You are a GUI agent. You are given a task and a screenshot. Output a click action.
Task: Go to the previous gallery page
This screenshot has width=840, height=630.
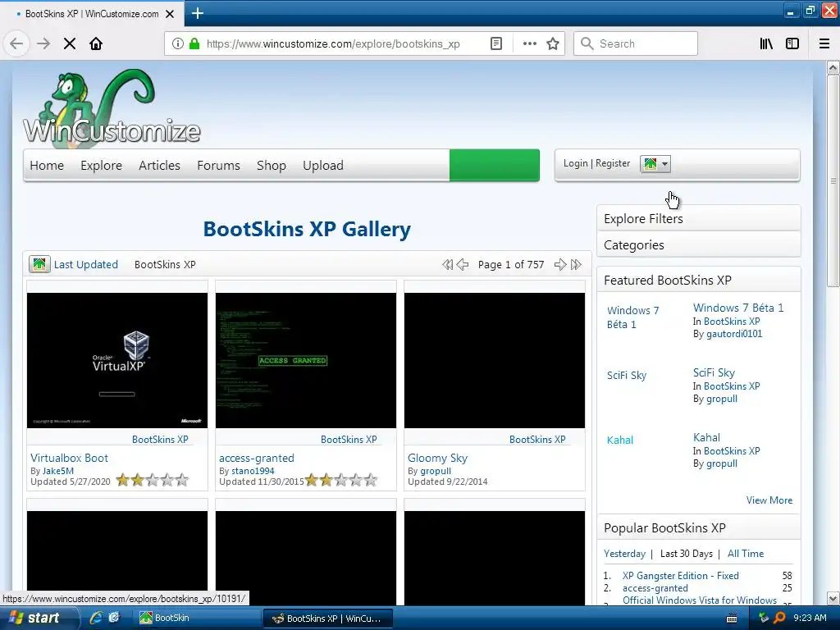463,264
